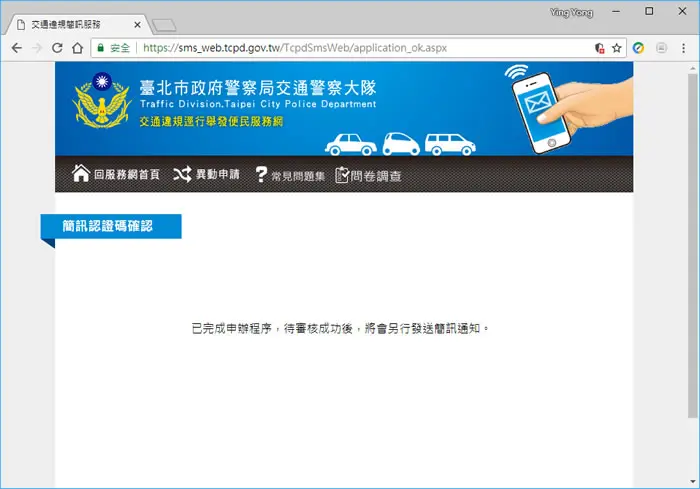Open the Chrome three-dot menu
Viewport: 700px width, 489px height.
pos(683,48)
